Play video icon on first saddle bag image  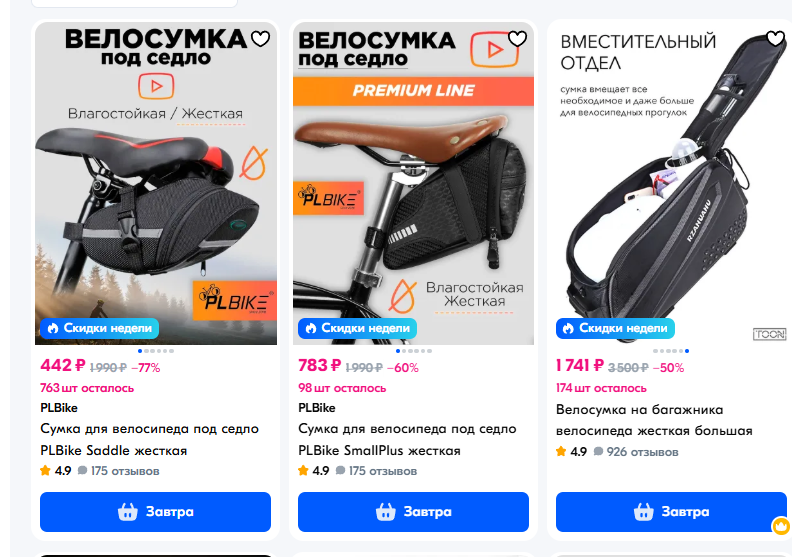point(156,86)
